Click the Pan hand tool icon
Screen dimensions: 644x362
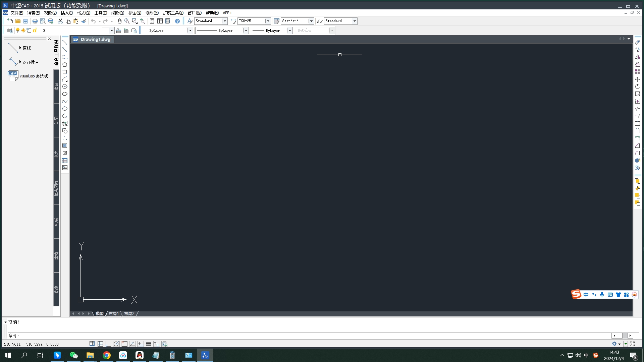[119, 21]
